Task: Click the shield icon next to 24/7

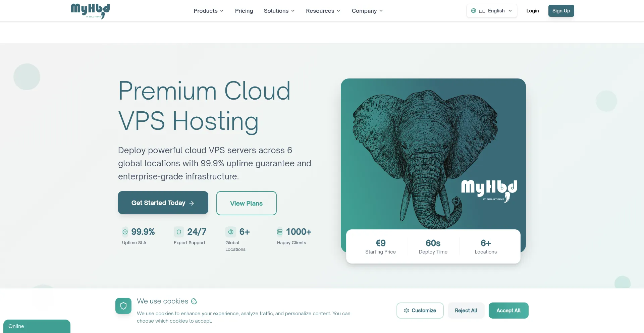Action: pyautogui.click(x=179, y=232)
